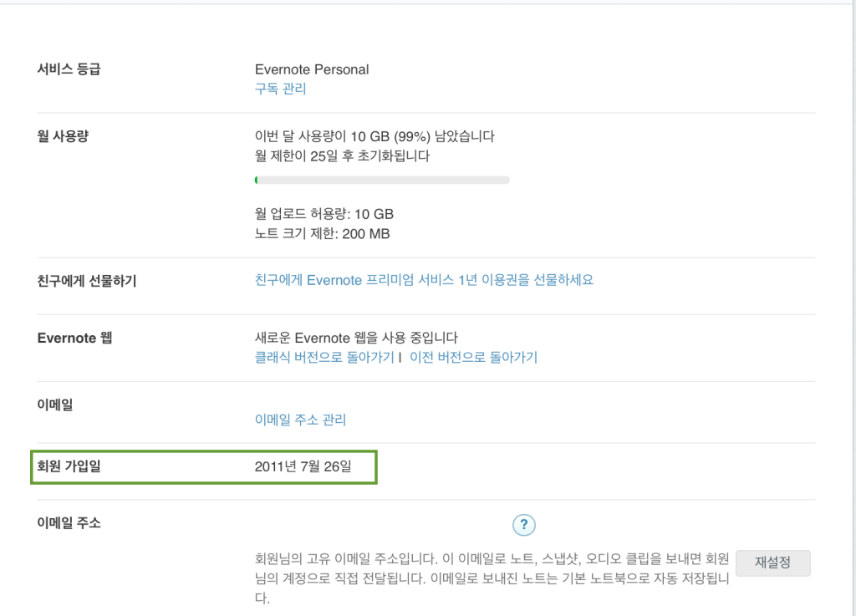Click the 친구에게 선물하기 section heading
This screenshot has width=856, height=616.
pos(88,279)
